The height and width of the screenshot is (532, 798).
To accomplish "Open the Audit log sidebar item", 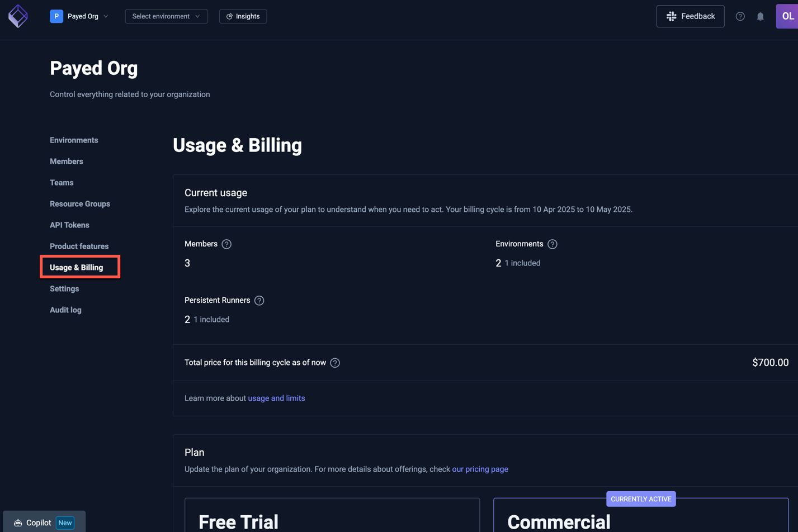I will click(x=65, y=310).
